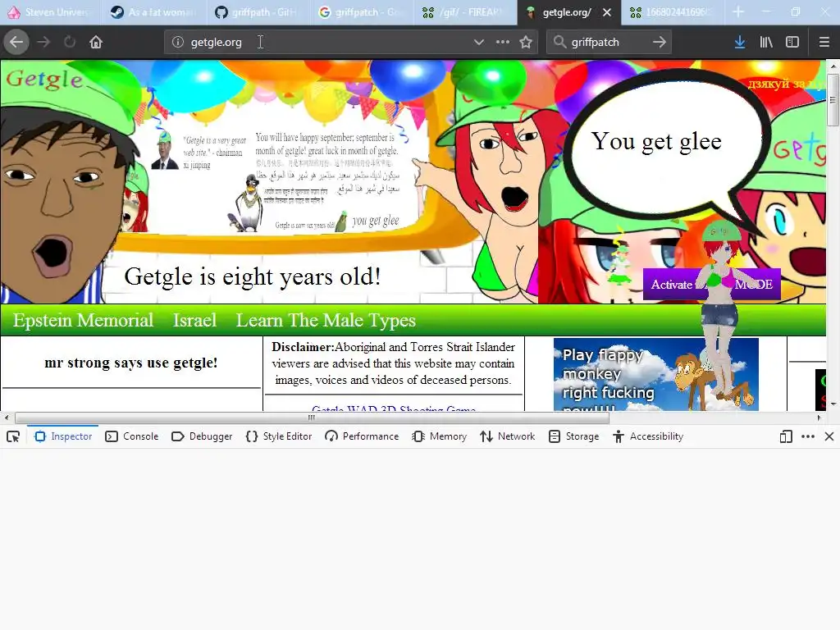Toggle responsive design mode icon
Viewport: 840px width, 630px height.
click(x=786, y=436)
